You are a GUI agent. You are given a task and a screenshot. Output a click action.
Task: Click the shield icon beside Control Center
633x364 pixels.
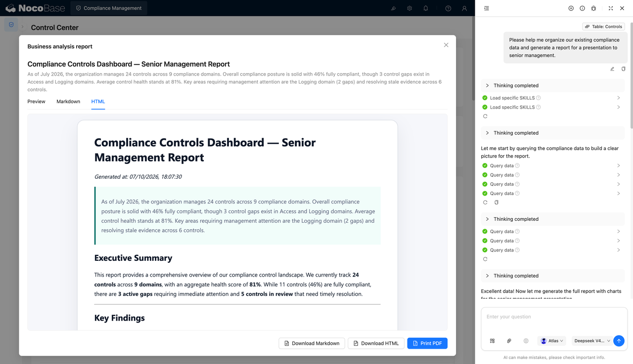11,25
